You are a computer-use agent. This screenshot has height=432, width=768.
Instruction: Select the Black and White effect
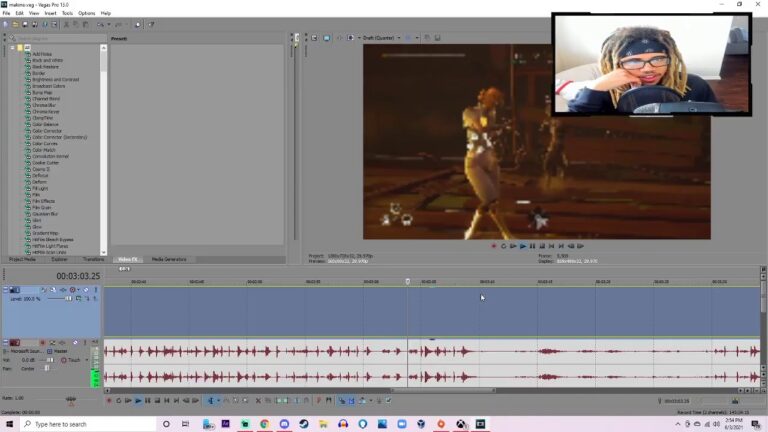click(47, 61)
